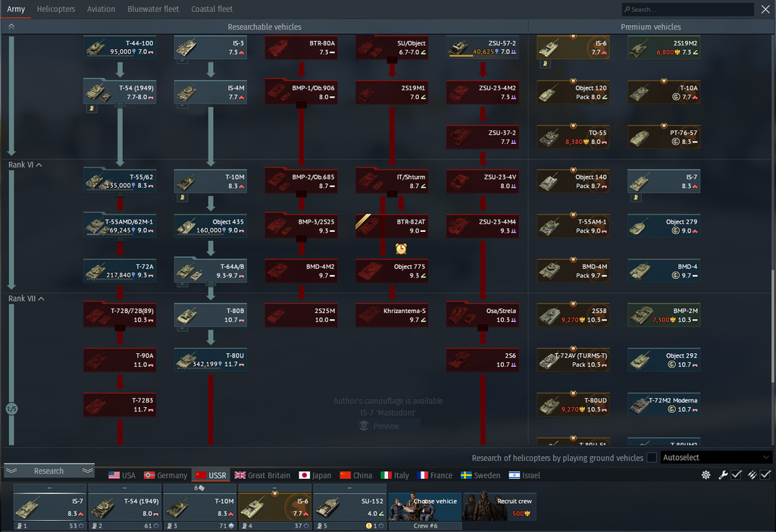Click the Research panel toggle button
776x532 pixels.
(49, 471)
